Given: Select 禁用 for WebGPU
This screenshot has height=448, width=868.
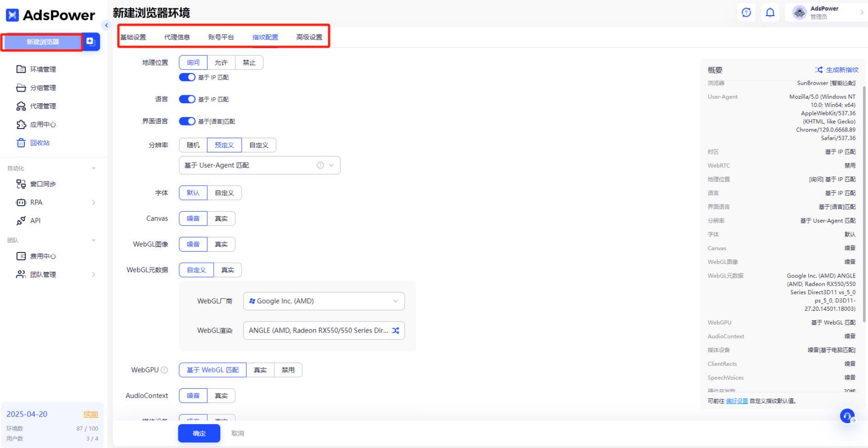Looking at the screenshot, I should coord(288,370).
